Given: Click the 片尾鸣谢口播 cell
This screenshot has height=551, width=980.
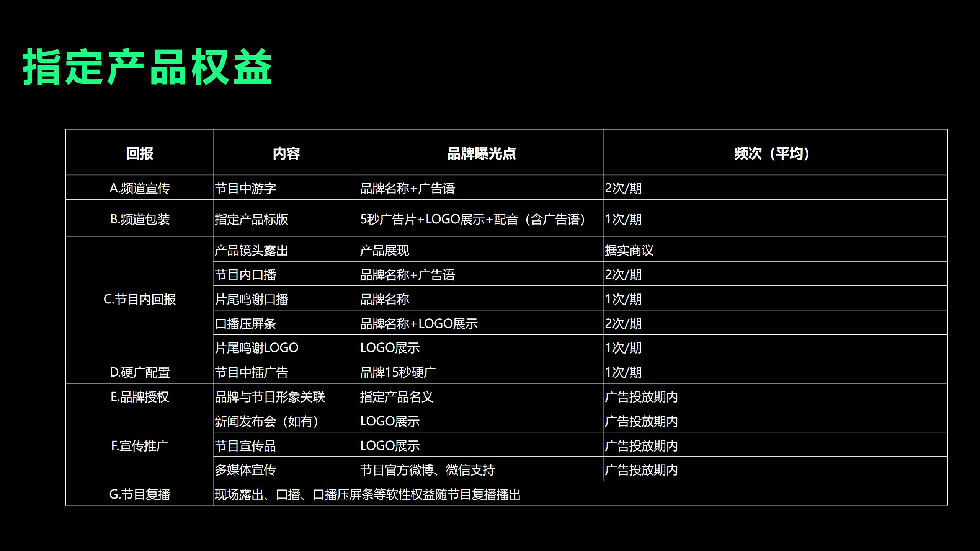Looking at the screenshot, I should tap(286, 298).
